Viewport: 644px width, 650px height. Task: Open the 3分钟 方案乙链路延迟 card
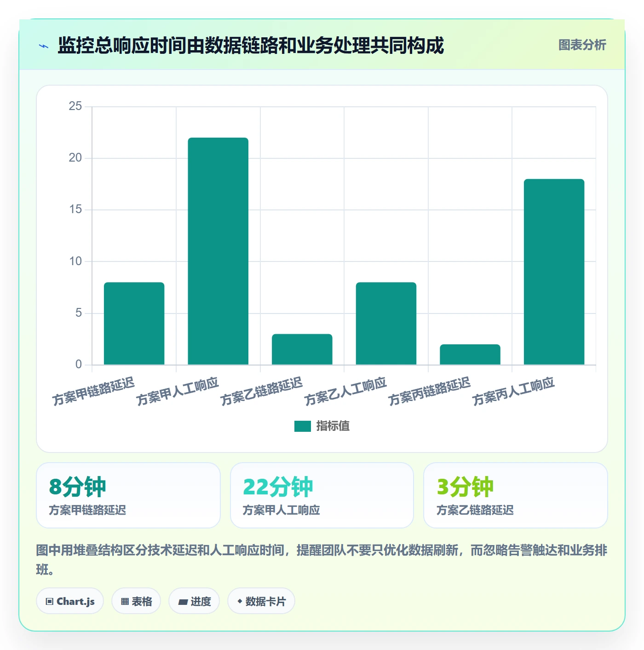coord(516,495)
